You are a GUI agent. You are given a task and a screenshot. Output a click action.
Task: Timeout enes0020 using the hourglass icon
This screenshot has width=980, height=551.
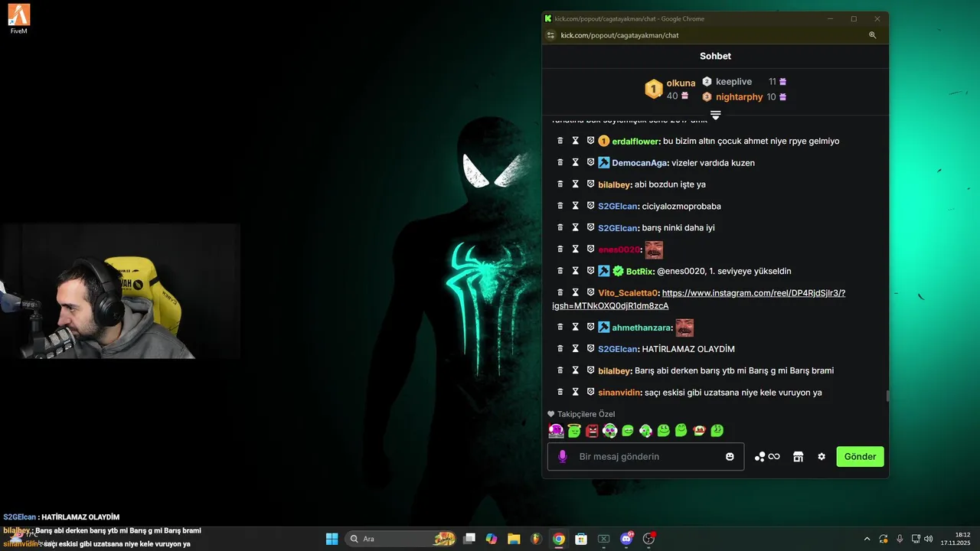tap(576, 249)
